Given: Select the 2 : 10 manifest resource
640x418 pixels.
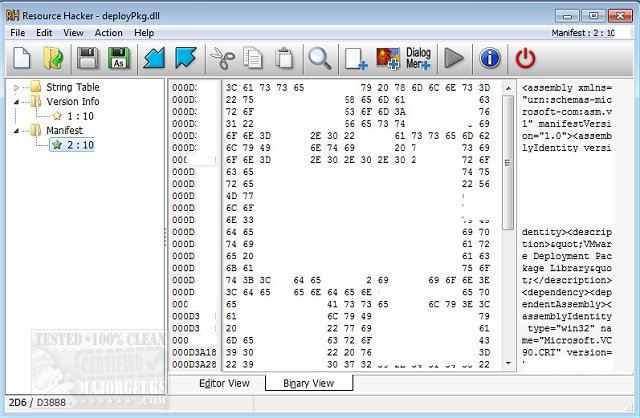Looking at the screenshot, I should click(x=72, y=145).
